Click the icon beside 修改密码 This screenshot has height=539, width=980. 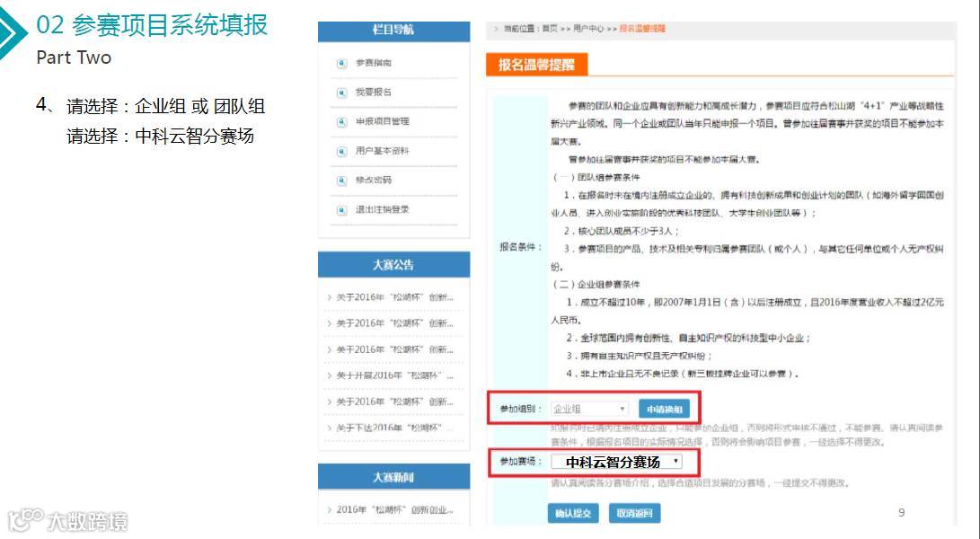(342, 181)
